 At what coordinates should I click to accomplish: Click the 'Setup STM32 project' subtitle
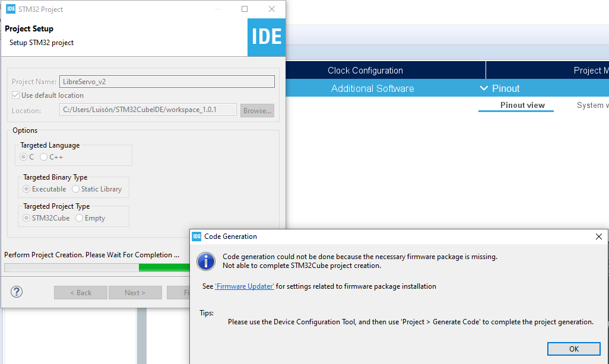tap(42, 43)
